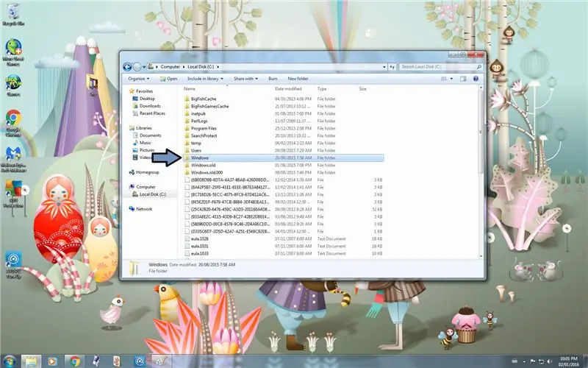The image size is (588, 368).
Task: Open the Share with menu
Action: pos(245,79)
